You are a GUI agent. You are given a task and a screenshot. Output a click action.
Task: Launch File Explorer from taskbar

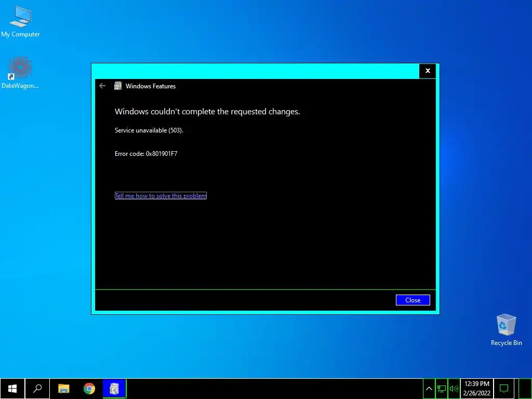(x=63, y=389)
